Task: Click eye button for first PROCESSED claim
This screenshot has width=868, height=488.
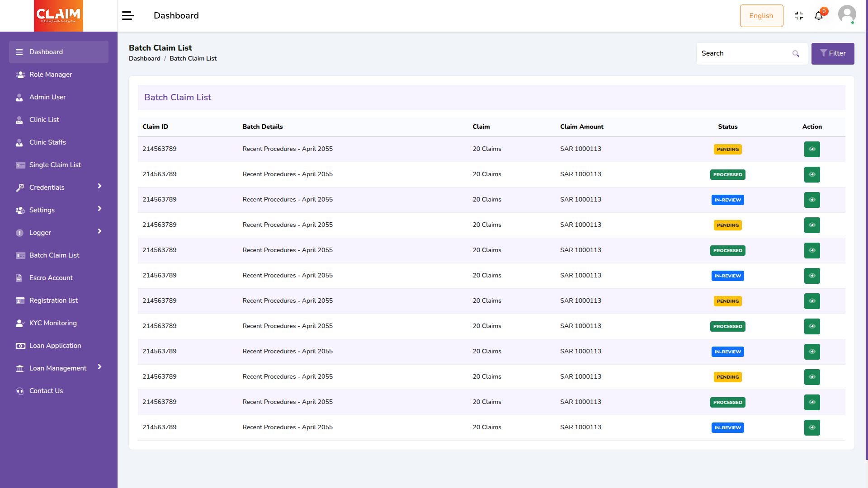Action: click(812, 174)
